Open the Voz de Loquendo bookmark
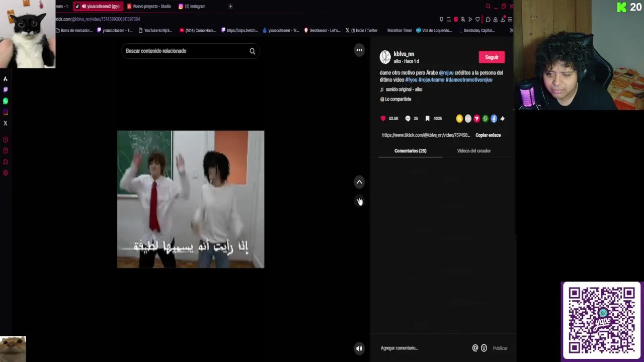The height and width of the screenshot is (362, 644). (434, 30)
